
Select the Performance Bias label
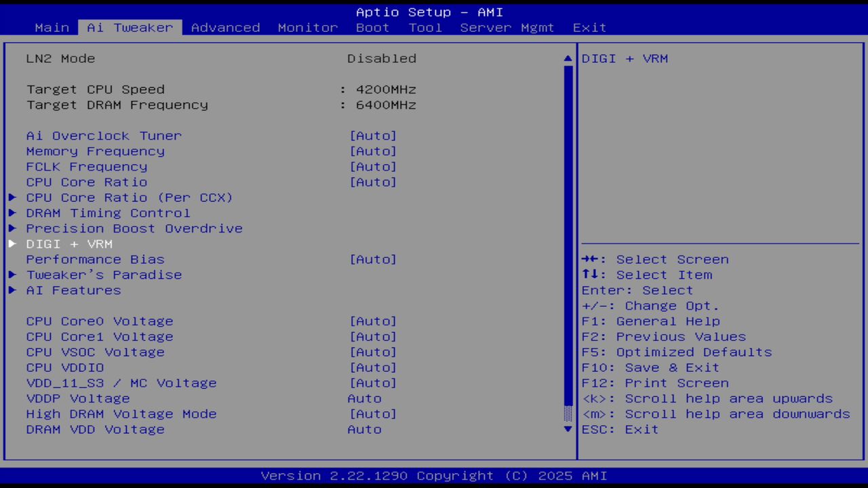click(x=96, y=260)
